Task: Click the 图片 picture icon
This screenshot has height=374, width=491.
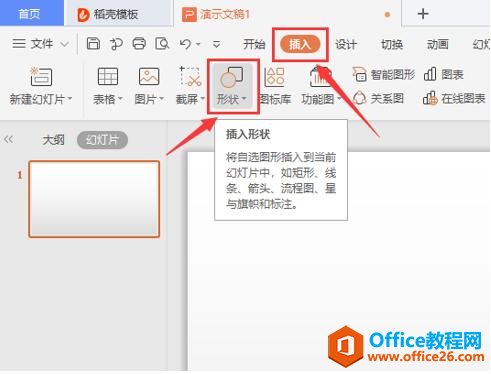Action: point(149,76)
